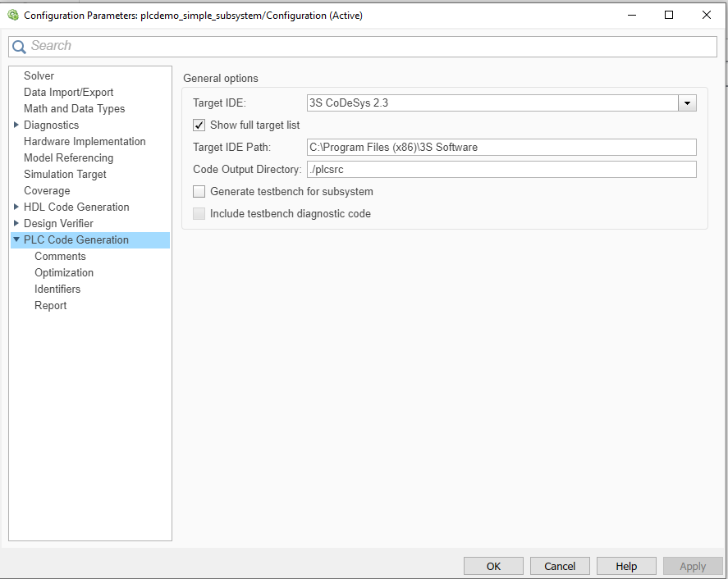The width and height of the screenshot is (728, 579).
Task: Select the Solver category
Action: coord(39,76)
